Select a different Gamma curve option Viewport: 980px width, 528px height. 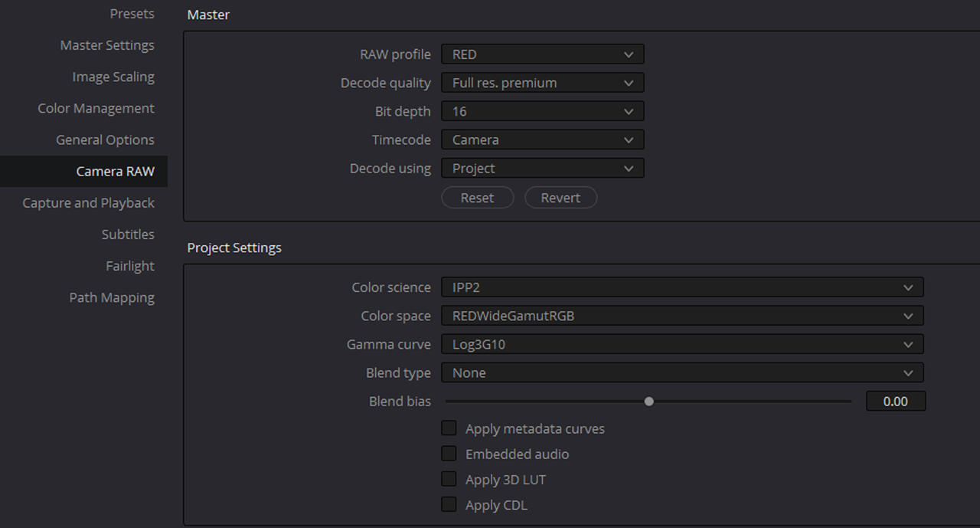click(682, 344)
